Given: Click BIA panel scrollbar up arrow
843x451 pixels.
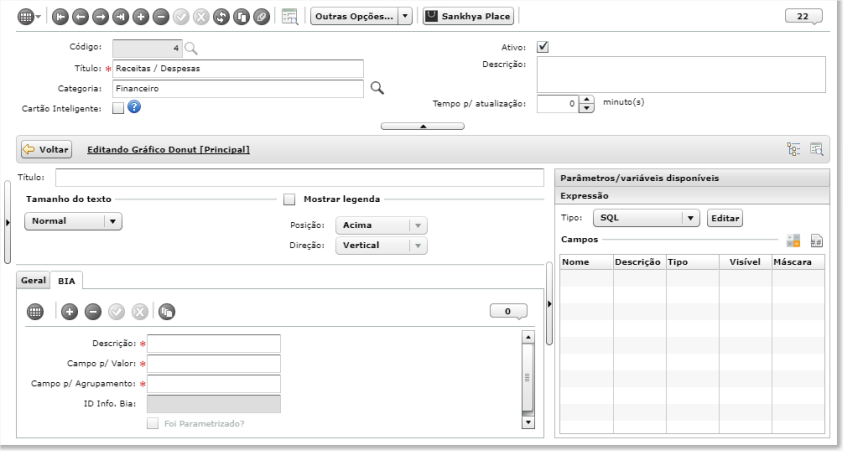Looking at the screenshot, I should (528, 338).
